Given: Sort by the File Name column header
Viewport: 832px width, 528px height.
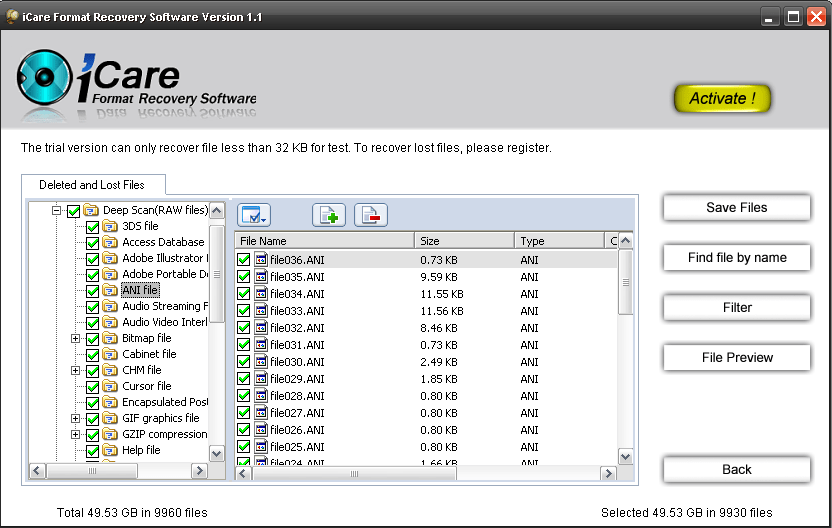Looking at the screenshot, I should pyautogui.click(x=324, y=241).
